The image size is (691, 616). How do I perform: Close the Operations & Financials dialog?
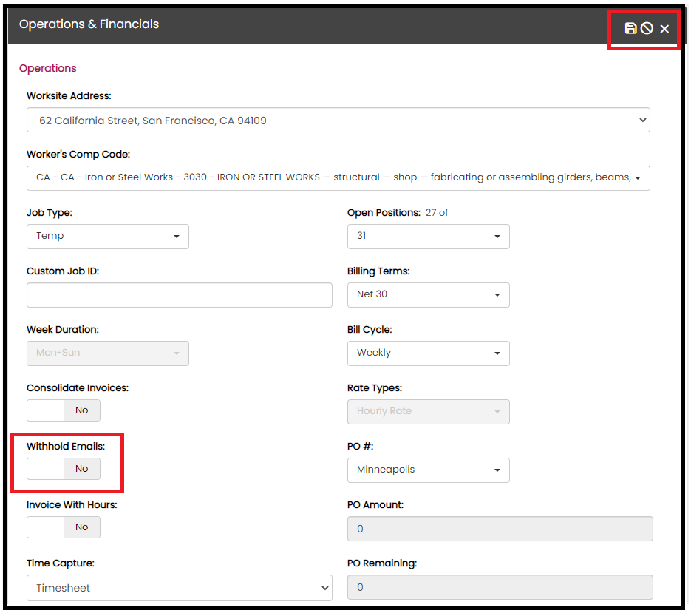tap(664, 29)
